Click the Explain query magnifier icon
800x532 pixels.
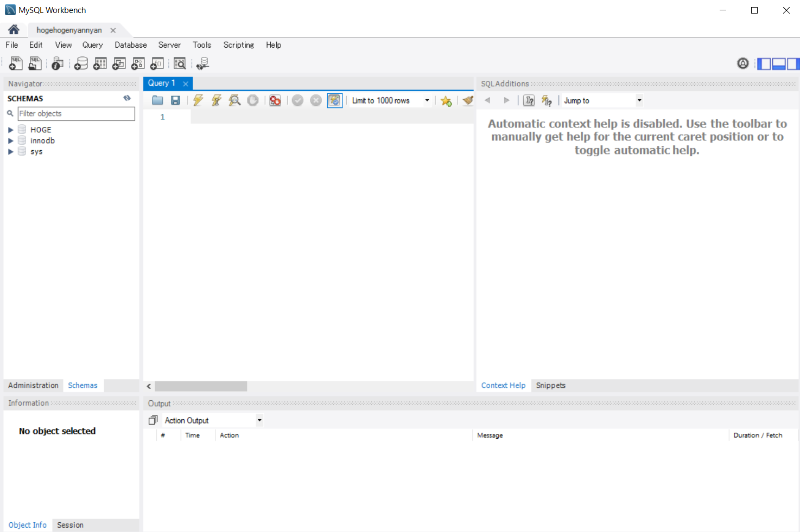234,100
